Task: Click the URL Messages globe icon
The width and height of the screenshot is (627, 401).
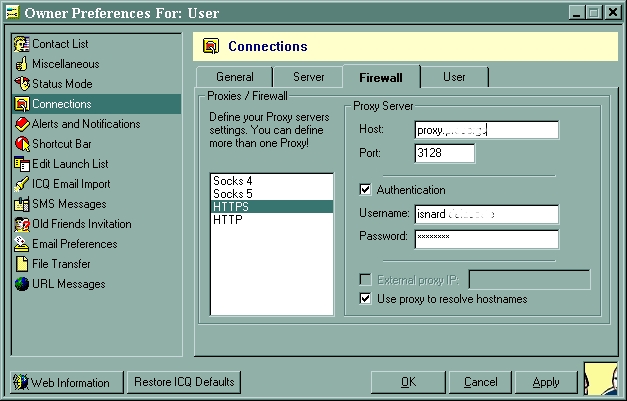Action: (22, 284)
